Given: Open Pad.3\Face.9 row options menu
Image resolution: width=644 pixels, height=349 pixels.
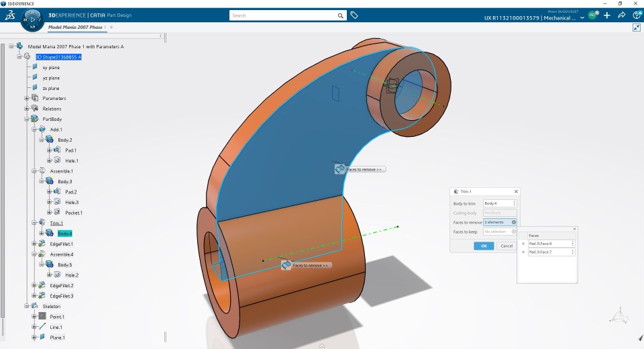Looking at the screenshot, I should [x=572, y=244].
